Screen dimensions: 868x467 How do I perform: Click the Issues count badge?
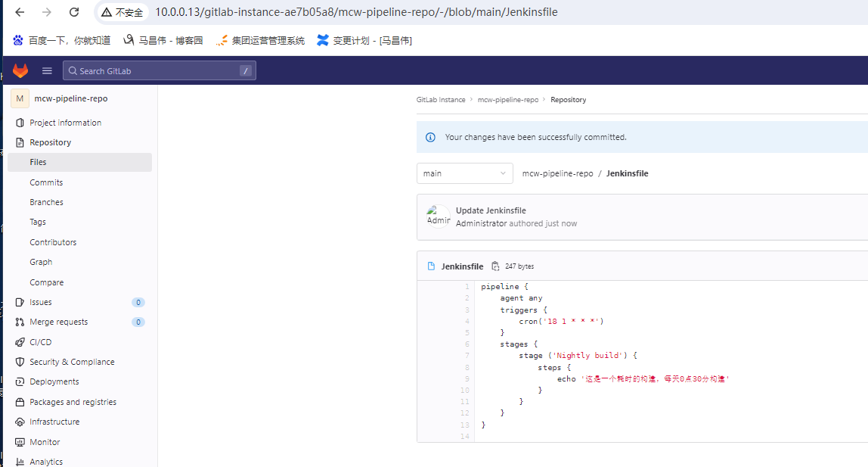click(x=138, y=302)
